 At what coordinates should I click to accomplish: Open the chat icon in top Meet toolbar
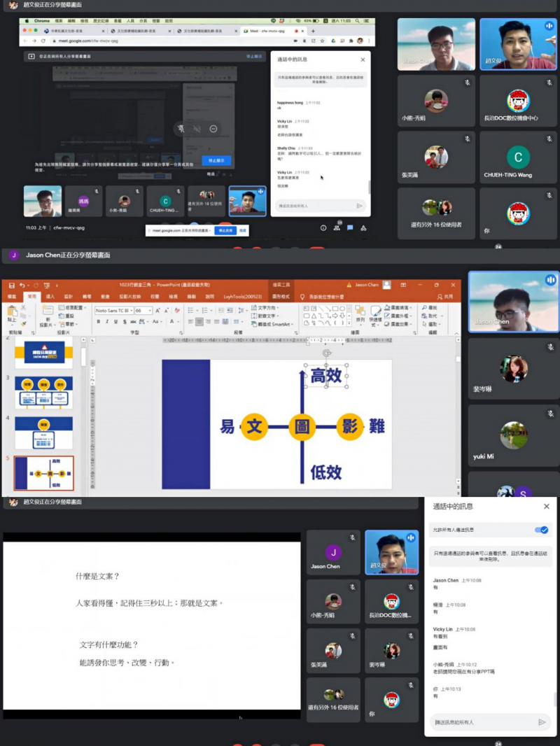pos(350,227)
